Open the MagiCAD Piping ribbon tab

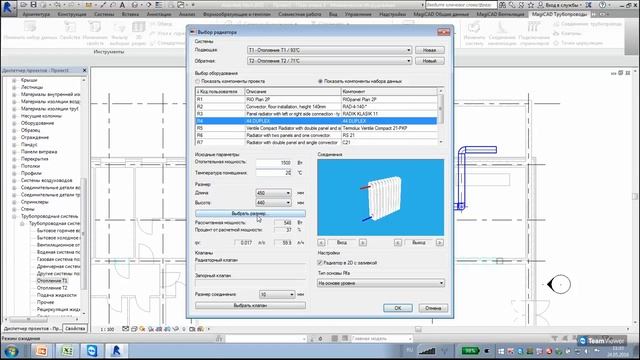click(x=559, y=14)
